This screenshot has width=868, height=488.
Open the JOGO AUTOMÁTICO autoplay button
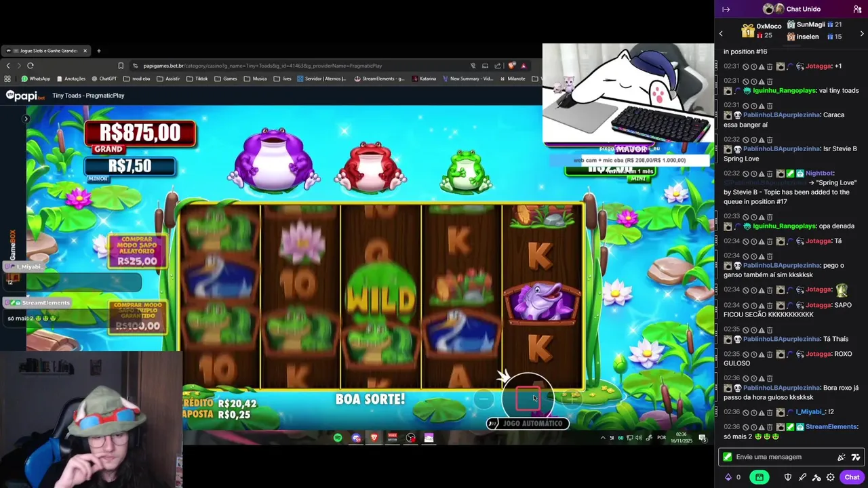tap(527, 424)
